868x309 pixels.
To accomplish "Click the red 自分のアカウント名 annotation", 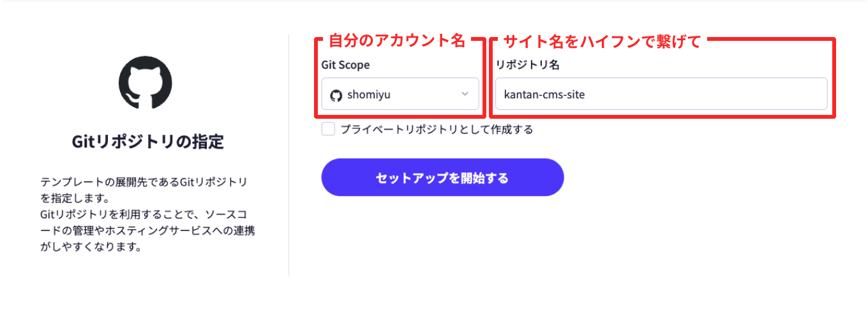I will coord(397,42).
